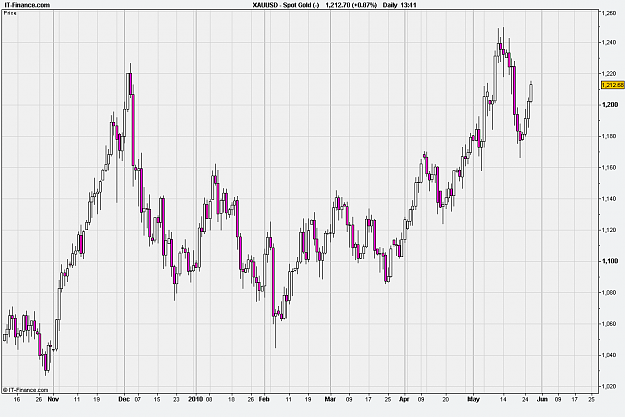Click the 24 date label before Jun
The height and width of the screenshot is (417, 625).
click(525, 399)
